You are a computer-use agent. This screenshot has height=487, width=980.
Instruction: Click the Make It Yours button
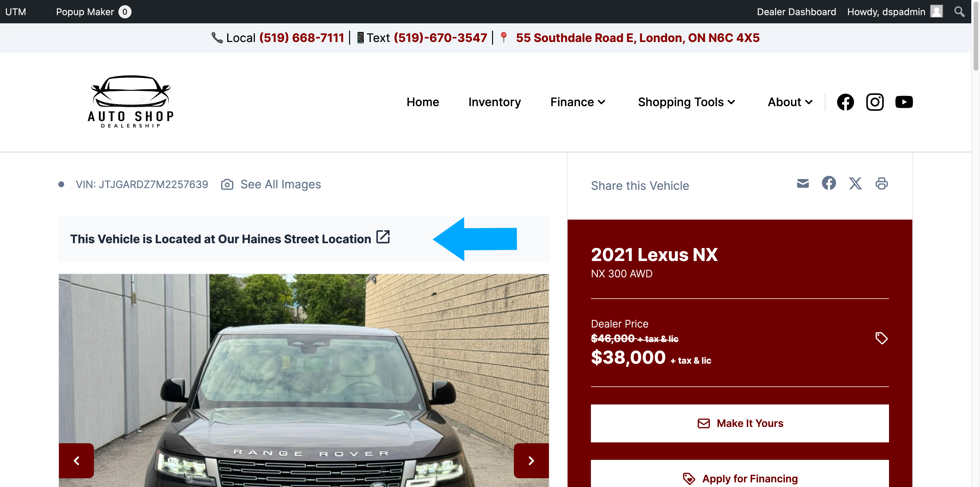[740, 423]
